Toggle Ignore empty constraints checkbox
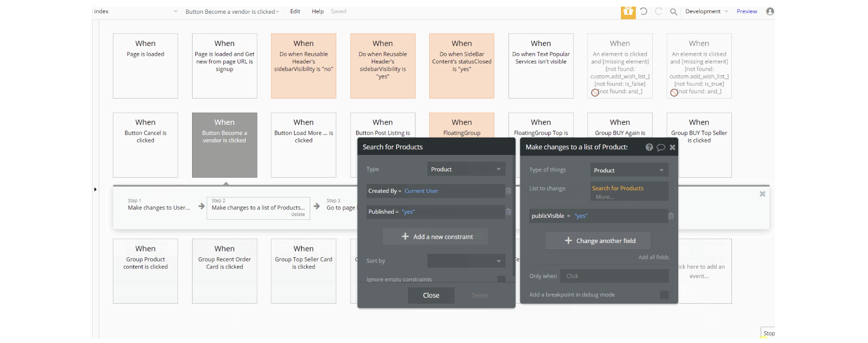868x343 pixels. [501, 280]
